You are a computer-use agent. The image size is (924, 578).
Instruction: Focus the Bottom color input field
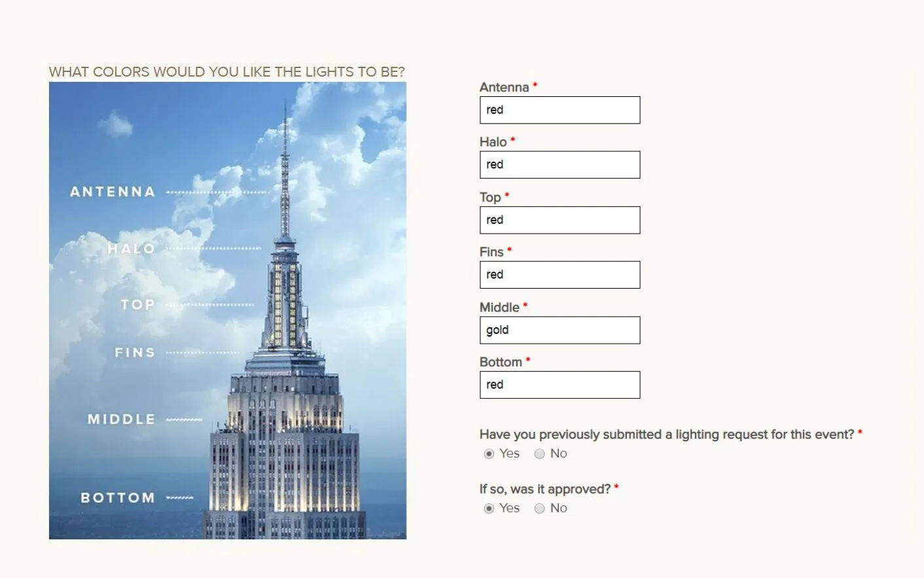(x=560, y=385)
